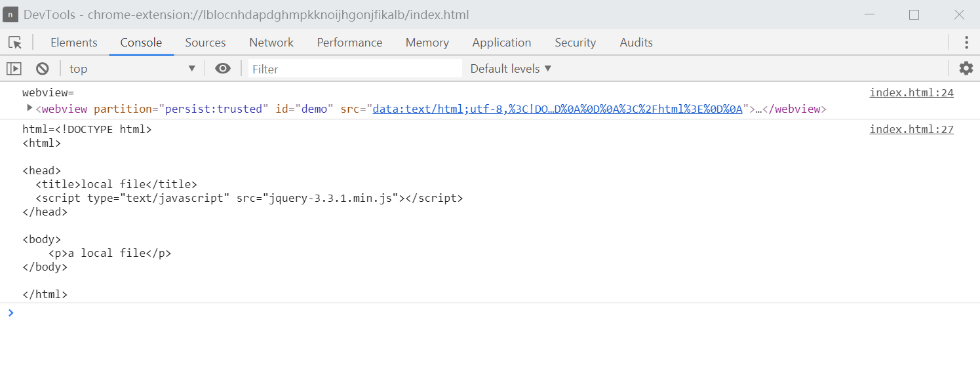Clear the console output
The width and height of the screenshot is (980, 382).
42,68
